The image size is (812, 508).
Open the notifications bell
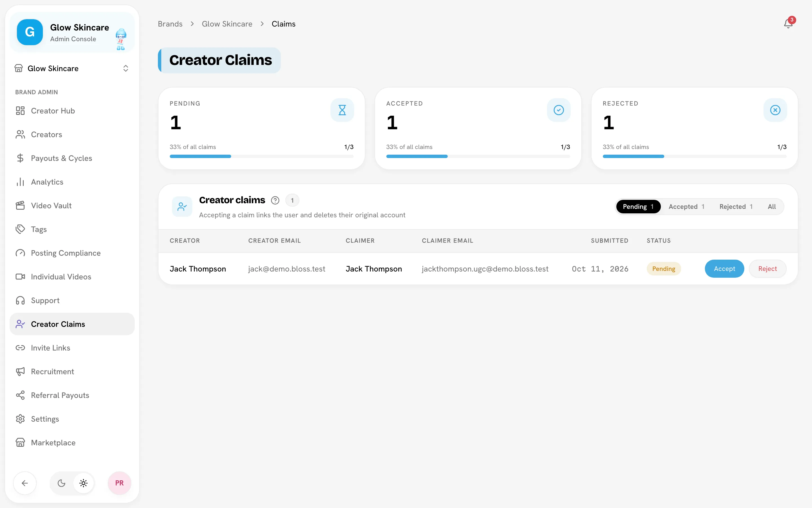788,24
